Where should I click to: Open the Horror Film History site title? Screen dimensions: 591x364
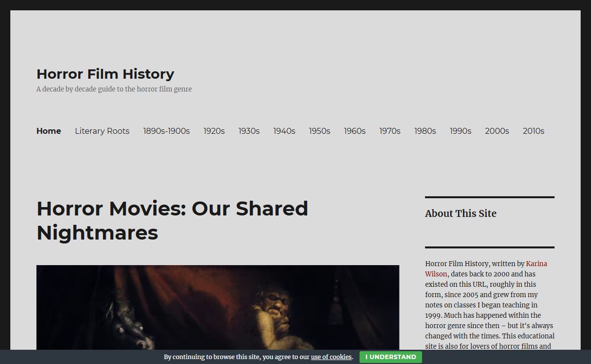[x=105, y=74]
